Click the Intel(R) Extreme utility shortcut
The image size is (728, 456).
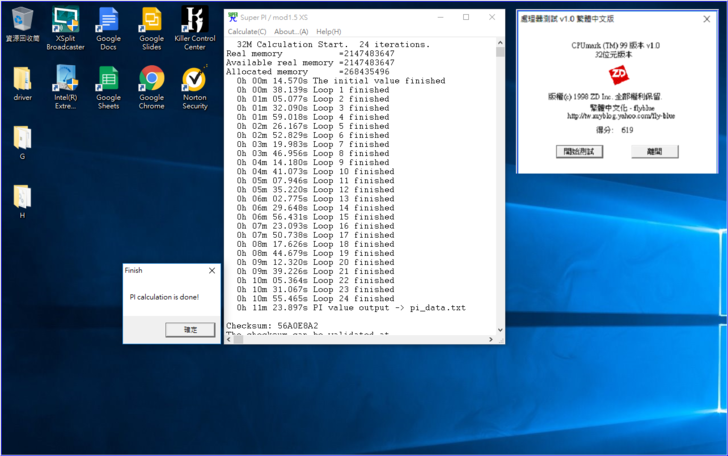coord(65,79)
